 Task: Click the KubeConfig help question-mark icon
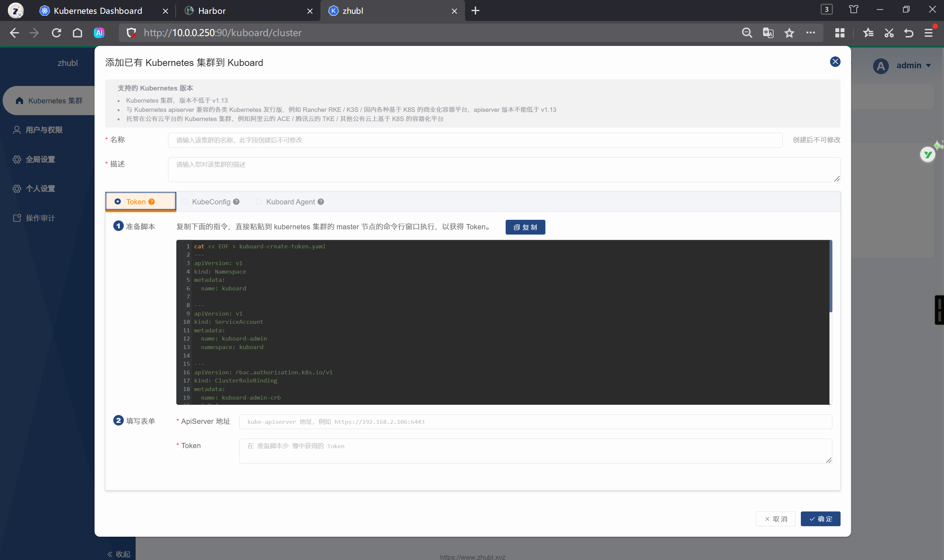pos(236,202)
